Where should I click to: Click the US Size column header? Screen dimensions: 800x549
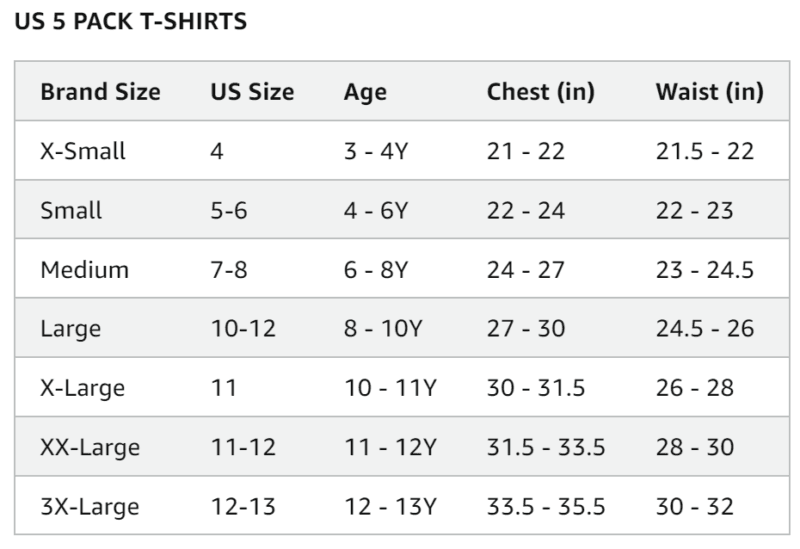coord(252,92)
